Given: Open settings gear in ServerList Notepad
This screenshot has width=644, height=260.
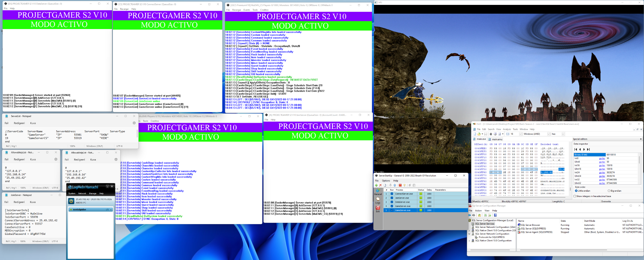Looking at the screenshot, I should pos(134,123).
